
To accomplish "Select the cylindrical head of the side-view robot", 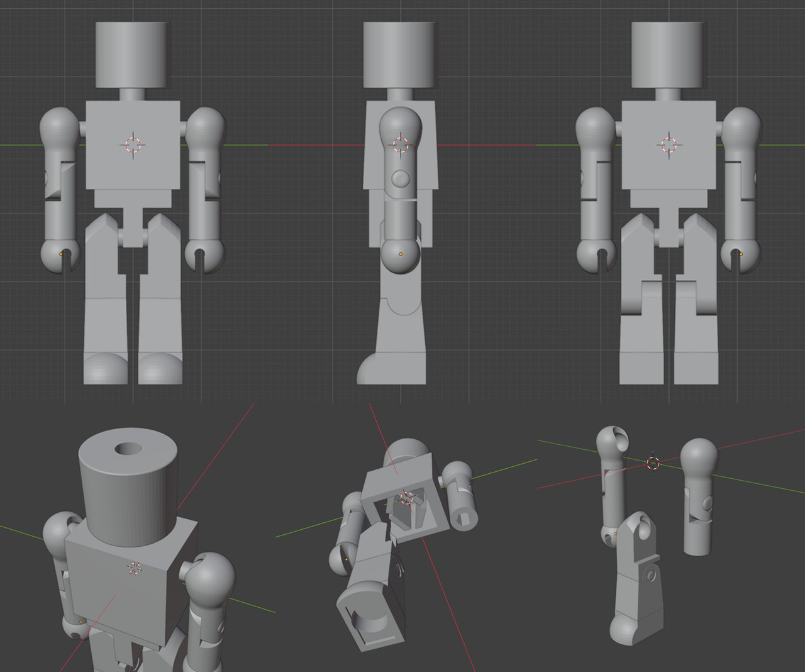I will point(401,55).
